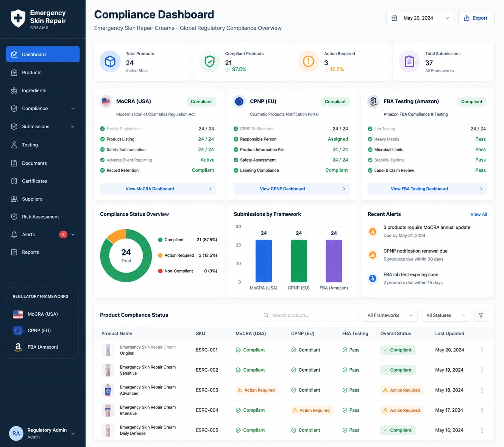Click the Compliant badge on MoCRA (USA) card
The height and width of the screenshot is (447, 504).
201,101
